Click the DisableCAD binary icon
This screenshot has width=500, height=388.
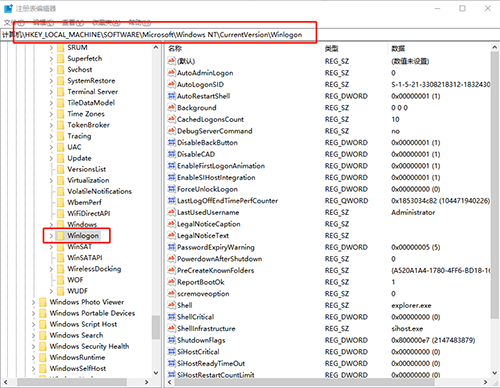click(x=171, y=154)
